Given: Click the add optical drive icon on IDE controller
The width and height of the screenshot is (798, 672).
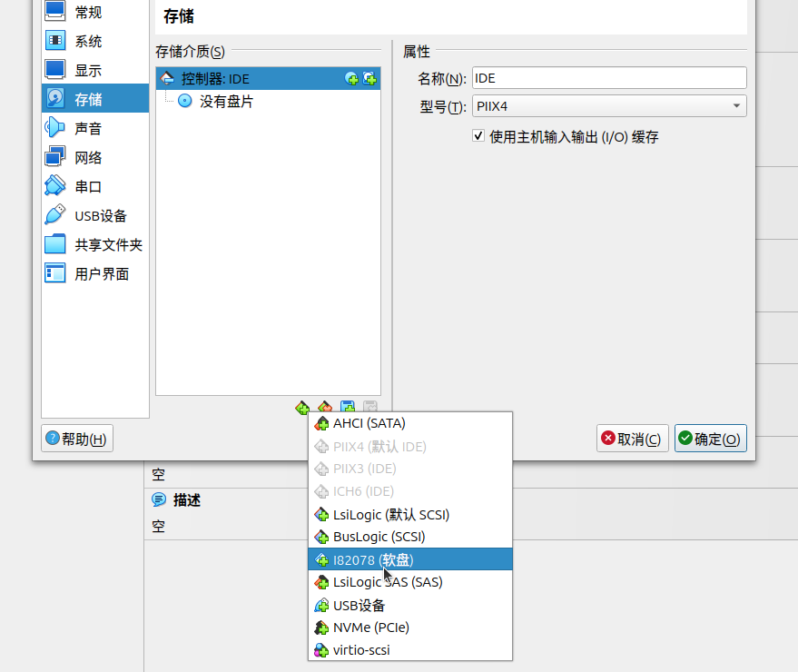Looking at the screenshot, I should [x=351, y=79].
